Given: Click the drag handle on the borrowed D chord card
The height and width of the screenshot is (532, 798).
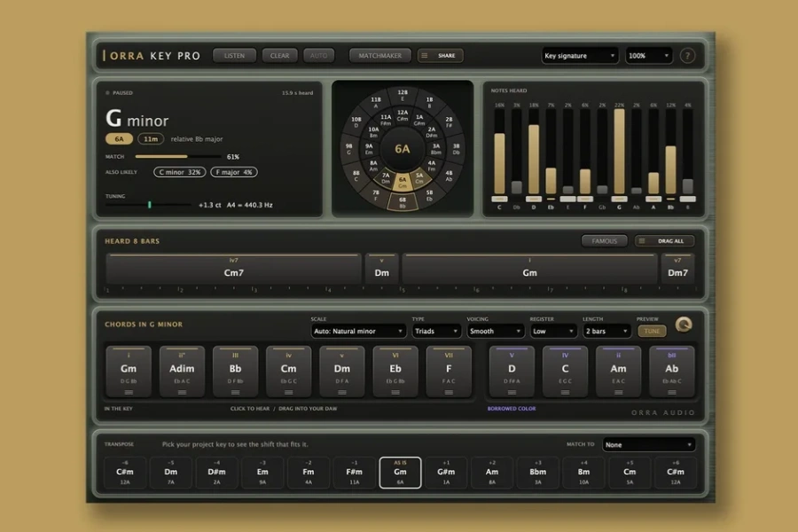Looking at the screenshot, I should tap(512, 392).
